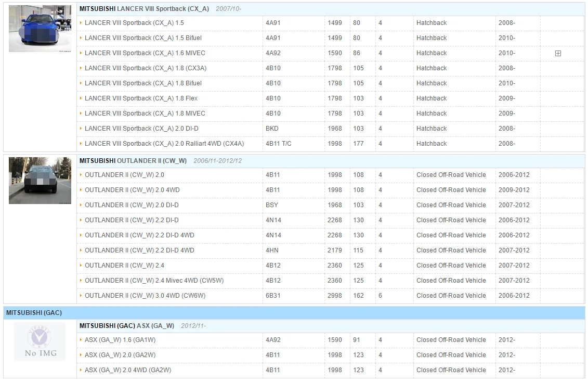Click 2179 displacement value
Screen dimensions: 588x380
tap(335, 250)
